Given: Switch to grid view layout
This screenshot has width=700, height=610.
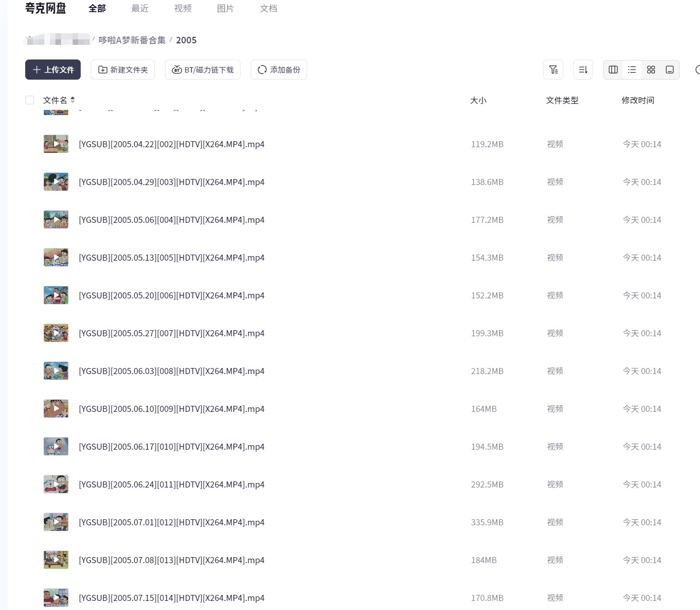Looking at the screenshot, I should pos(651,70).
